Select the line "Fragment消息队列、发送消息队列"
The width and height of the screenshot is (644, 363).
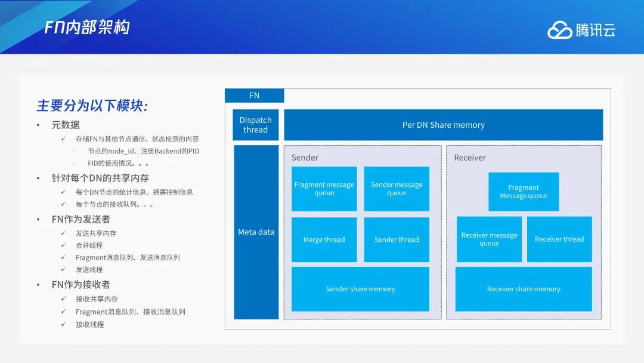click(x=128, y=257)
